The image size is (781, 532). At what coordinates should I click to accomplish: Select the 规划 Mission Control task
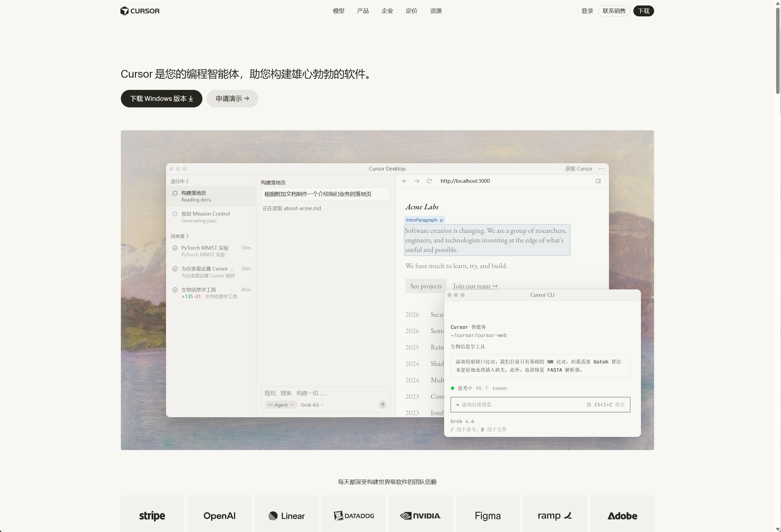(211, 217)
